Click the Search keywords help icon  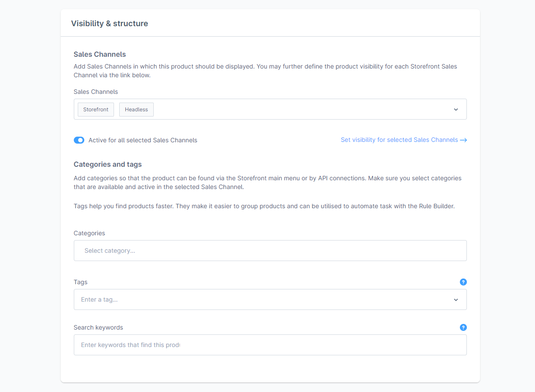tap(463, 327)
